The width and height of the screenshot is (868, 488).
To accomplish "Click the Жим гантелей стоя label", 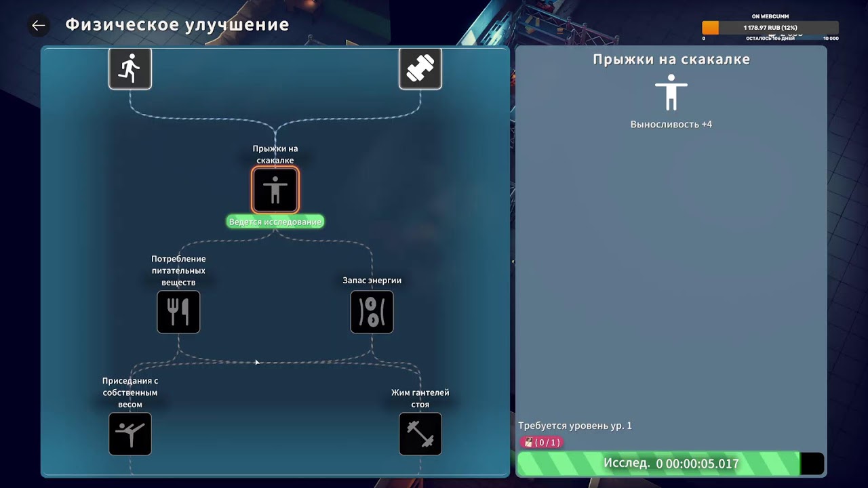I will [x=420, y=399].
